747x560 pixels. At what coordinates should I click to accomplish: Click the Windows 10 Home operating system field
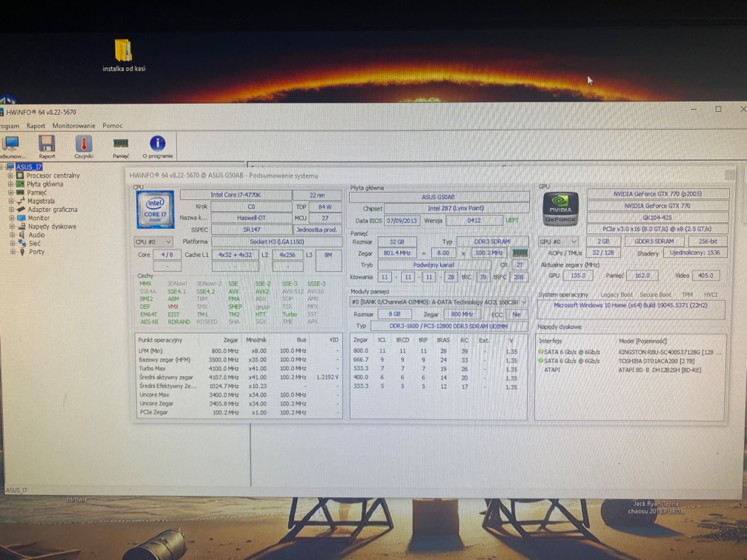[630, 309]
